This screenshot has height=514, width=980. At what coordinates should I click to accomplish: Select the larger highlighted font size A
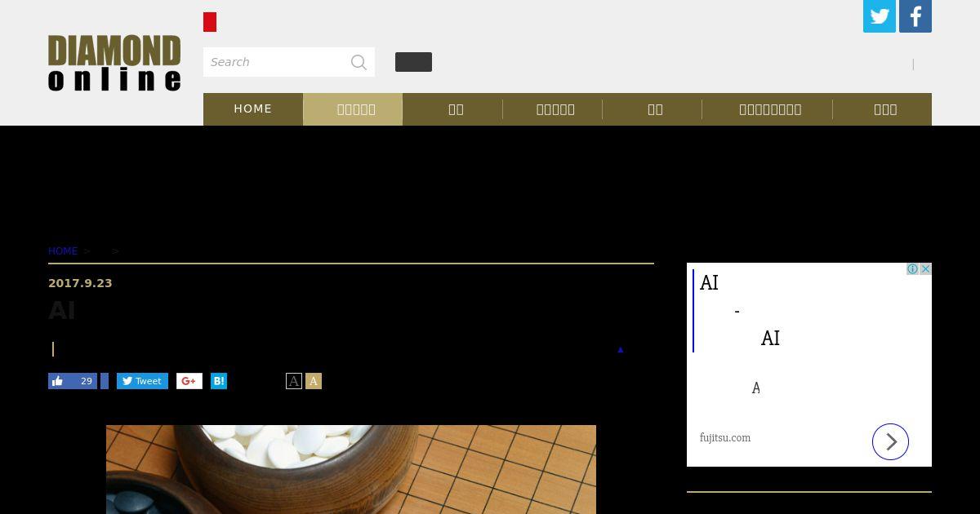click(x=314, y=381)
